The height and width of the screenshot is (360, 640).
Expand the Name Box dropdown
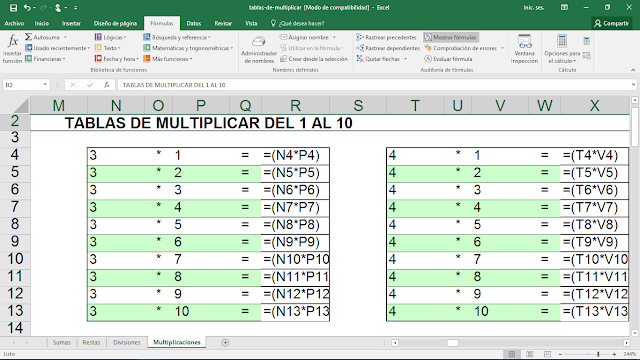point(45,85)
